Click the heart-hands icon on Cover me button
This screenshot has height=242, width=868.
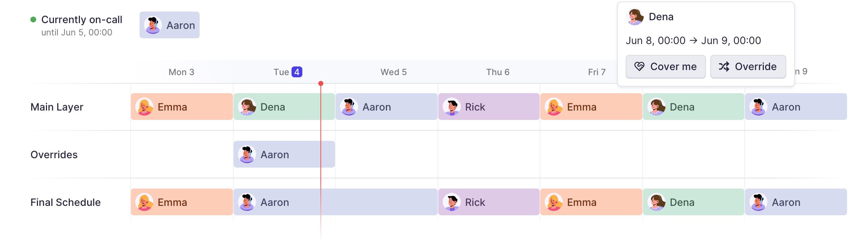(x=639, y=66)
